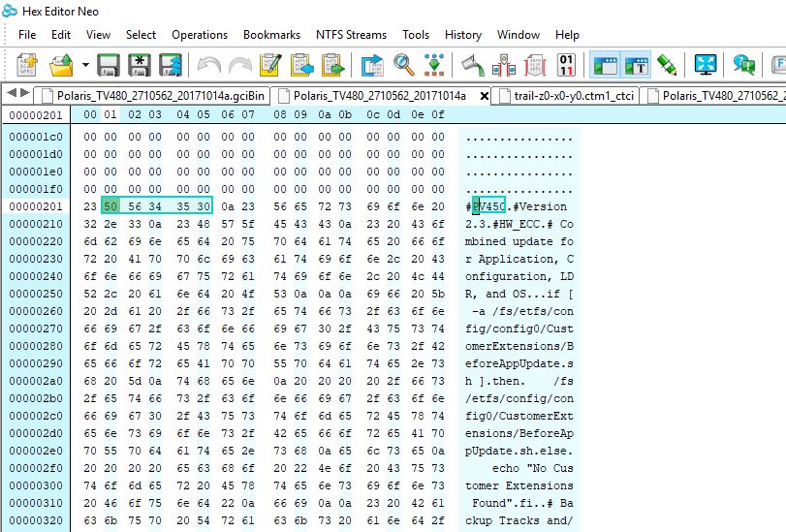Screen dimensions: 786x532
Task: Click the binary 01/11 toolbar icon
Action: pyautogui.click(x=568, y=65)
